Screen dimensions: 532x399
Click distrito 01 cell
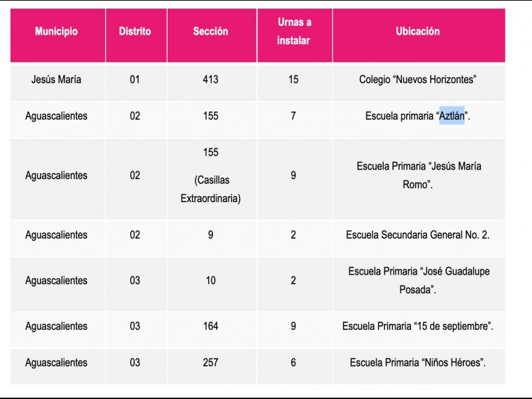(135, 80)
